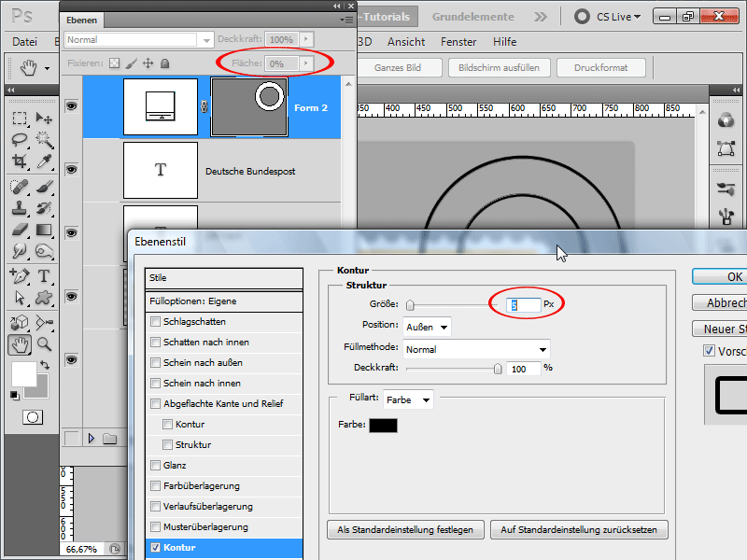Click Als Standardeinstellung festlegen
This screenshot has height=560, width=747.
pyautogui.click(x=405, y=529)
